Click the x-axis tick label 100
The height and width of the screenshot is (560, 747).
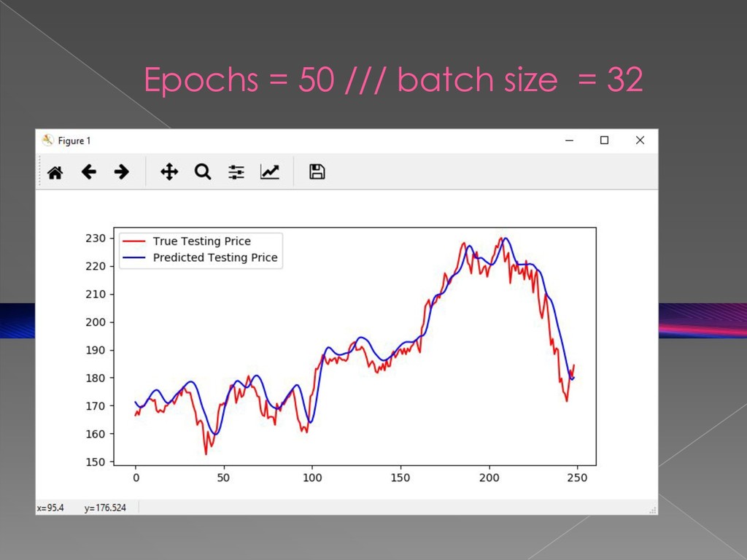312,478
